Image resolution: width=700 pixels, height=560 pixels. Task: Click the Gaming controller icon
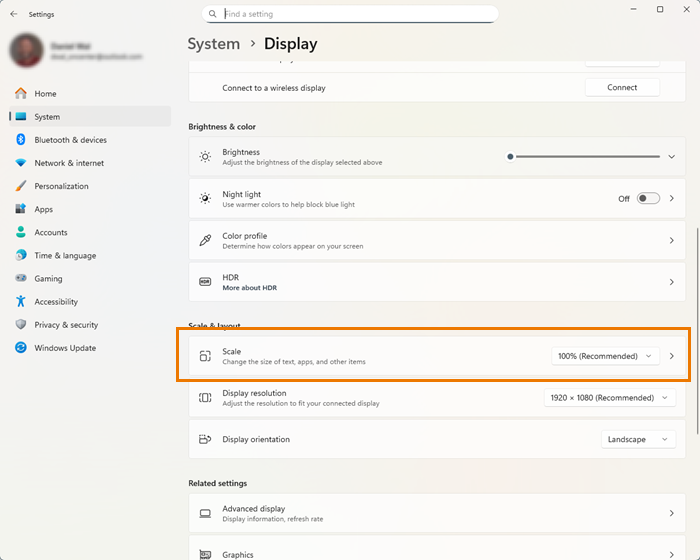click(21, 278)
